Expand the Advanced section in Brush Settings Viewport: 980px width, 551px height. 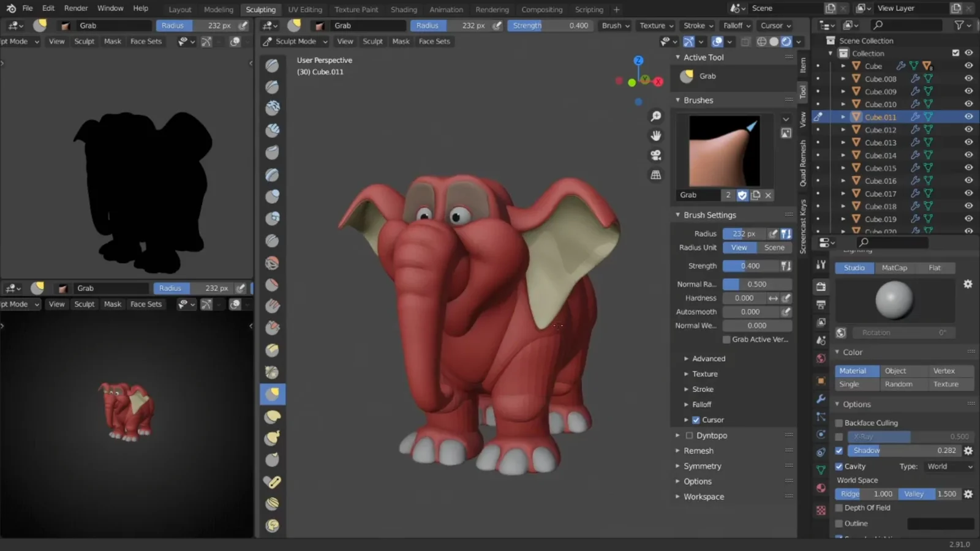[x=707, y=358]
